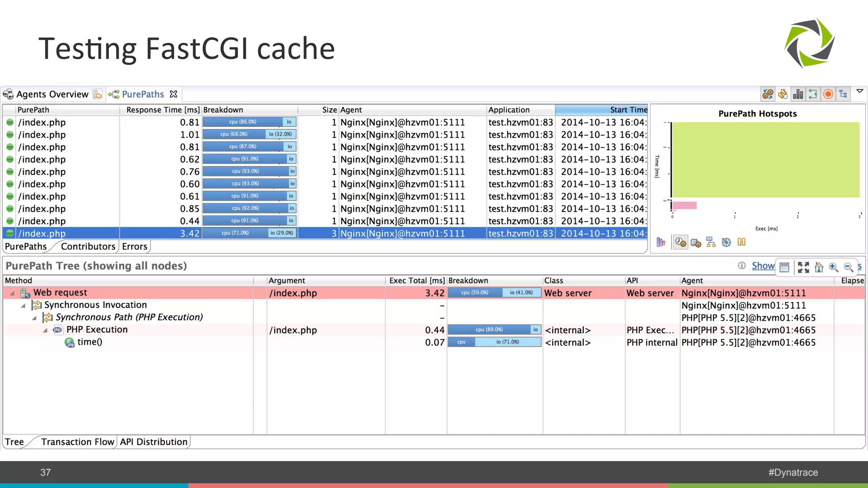Click the green area in PurePath Hotspots chart

765,160
